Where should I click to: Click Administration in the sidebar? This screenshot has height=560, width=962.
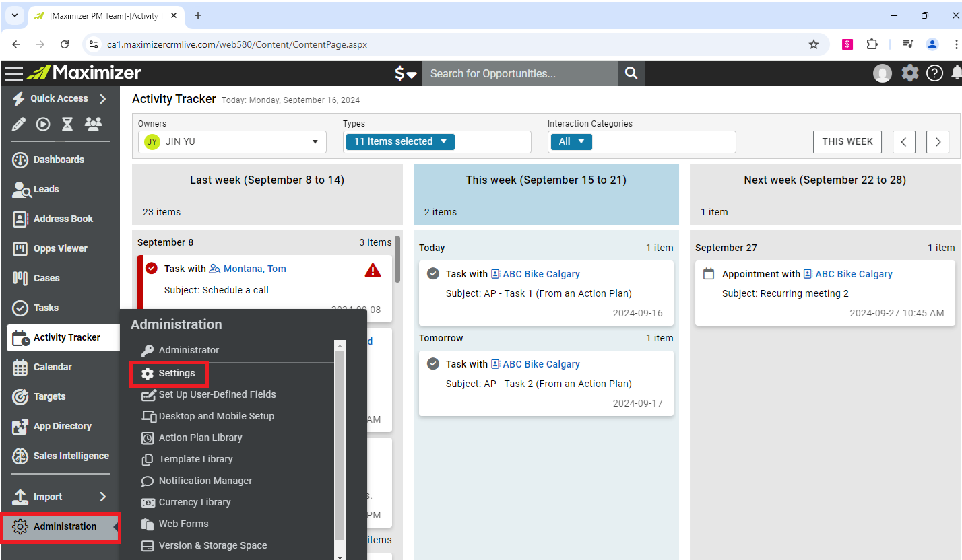61,526
